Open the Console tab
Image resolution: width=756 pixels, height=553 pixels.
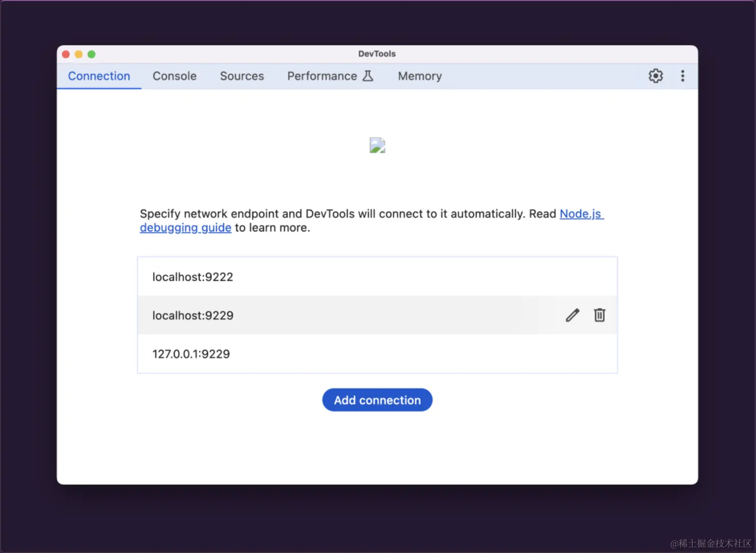[175, 76]
